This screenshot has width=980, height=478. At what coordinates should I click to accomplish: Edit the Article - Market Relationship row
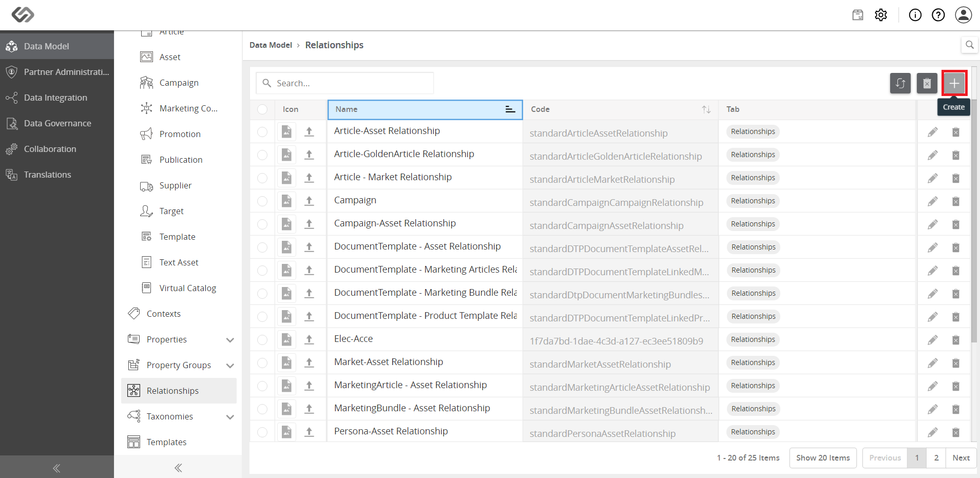click(933, 178)
